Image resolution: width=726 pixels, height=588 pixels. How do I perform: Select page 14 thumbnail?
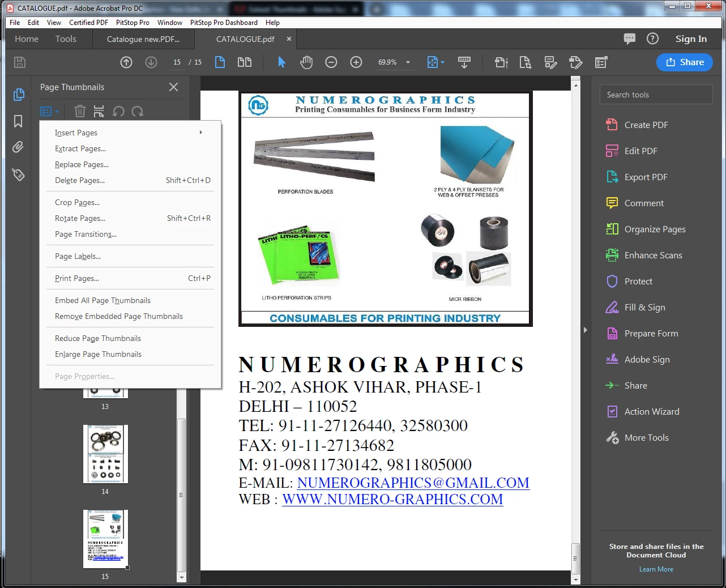105,454
